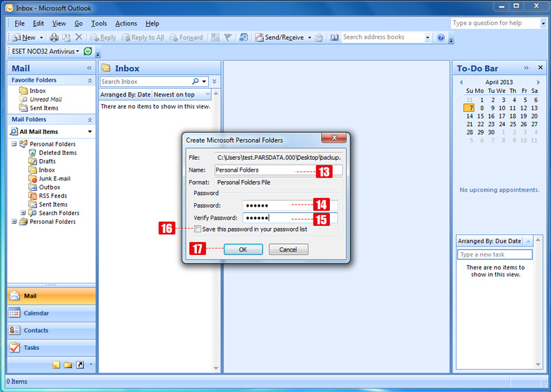
Task: Click the Reply toolbar button
Action: (103, 37)
